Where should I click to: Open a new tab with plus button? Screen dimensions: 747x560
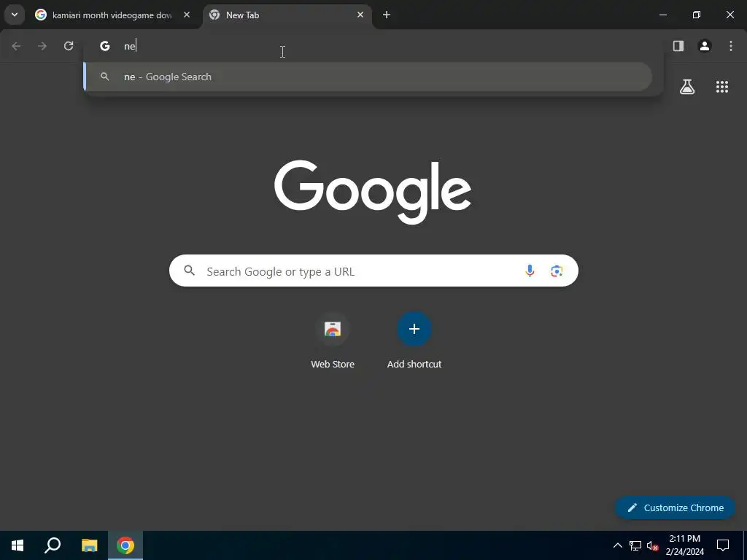tap(387, 15)
